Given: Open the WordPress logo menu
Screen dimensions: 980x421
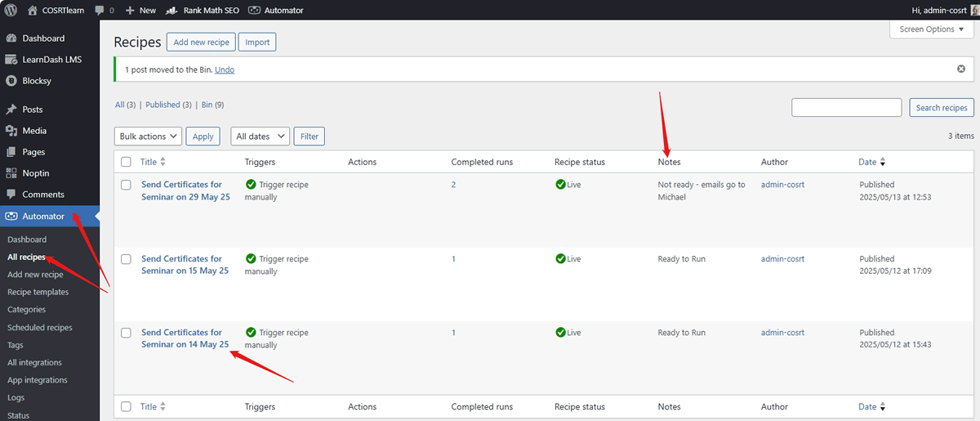Looking at the screenshot, I should point(11,10).
